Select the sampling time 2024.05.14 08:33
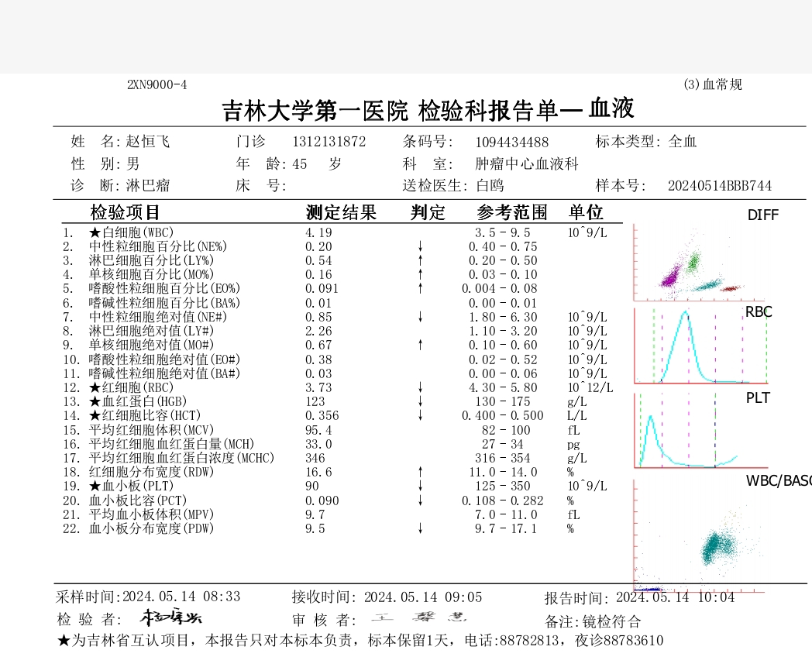Viewport: 812px width, 657px height. pyautogui.click(x=181, y=597)
